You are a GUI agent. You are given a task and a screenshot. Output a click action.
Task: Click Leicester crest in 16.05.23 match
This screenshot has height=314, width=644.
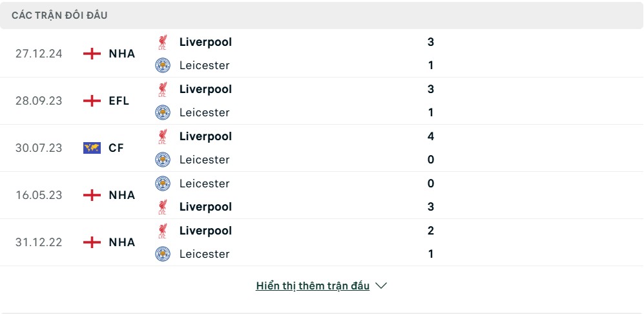[163, 183]
